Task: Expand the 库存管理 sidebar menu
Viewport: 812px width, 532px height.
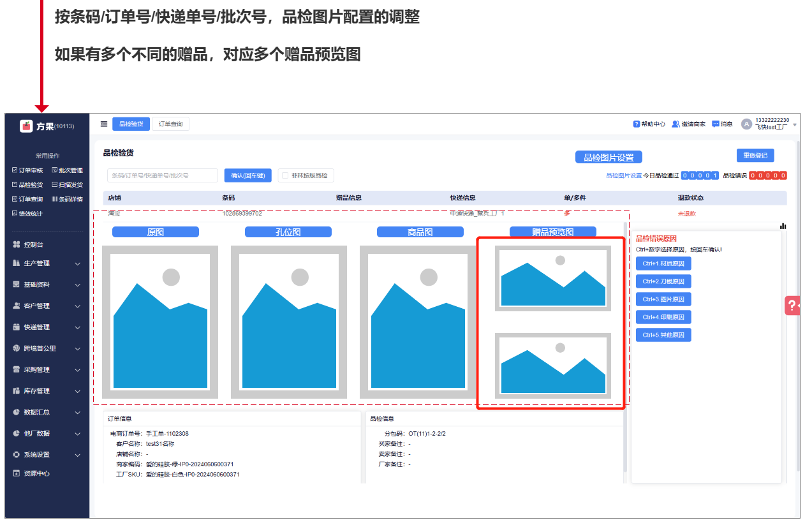Action: click(47, 390)
